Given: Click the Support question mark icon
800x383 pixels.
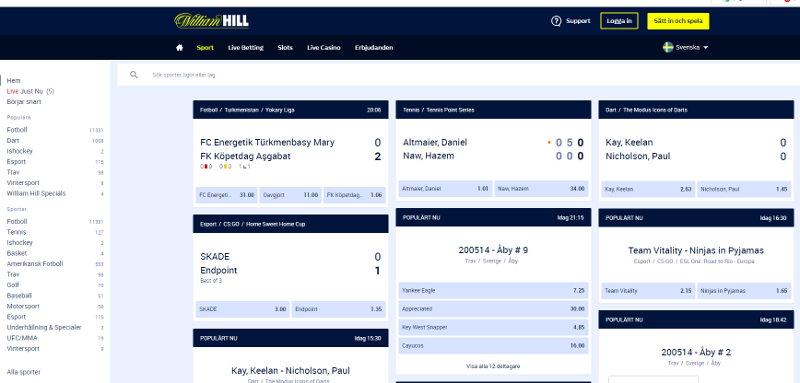Looking at the screenshot, I should click(x=556, y=21).
